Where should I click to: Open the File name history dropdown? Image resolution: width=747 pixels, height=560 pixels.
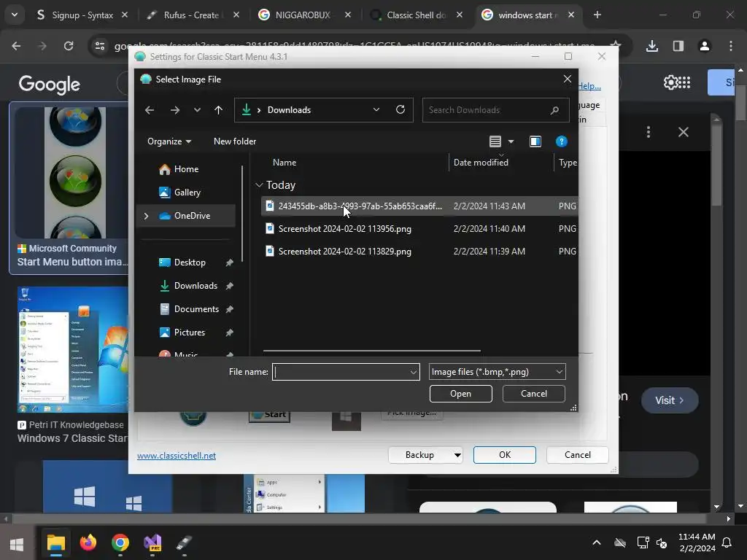414,372
